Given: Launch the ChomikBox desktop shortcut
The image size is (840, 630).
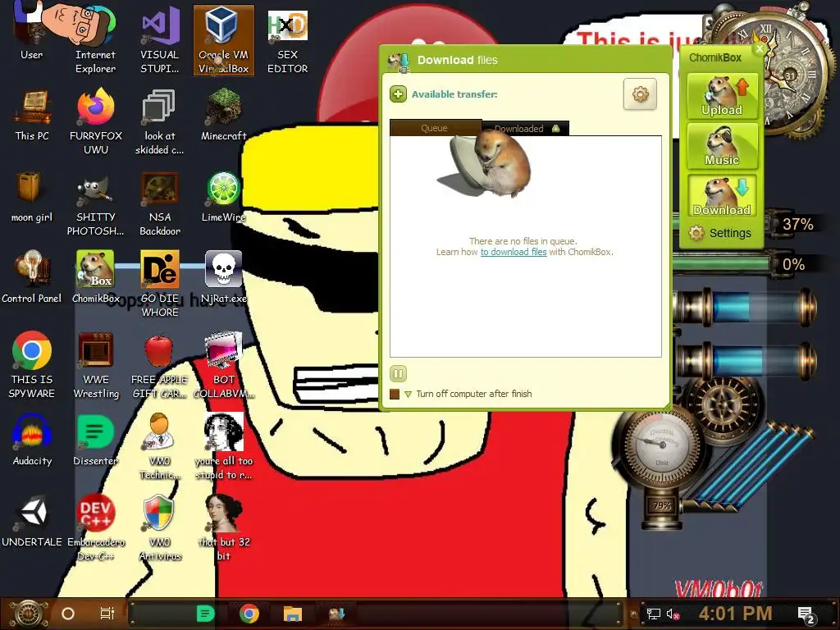Looking at the screenshot, I should point(95,277).
